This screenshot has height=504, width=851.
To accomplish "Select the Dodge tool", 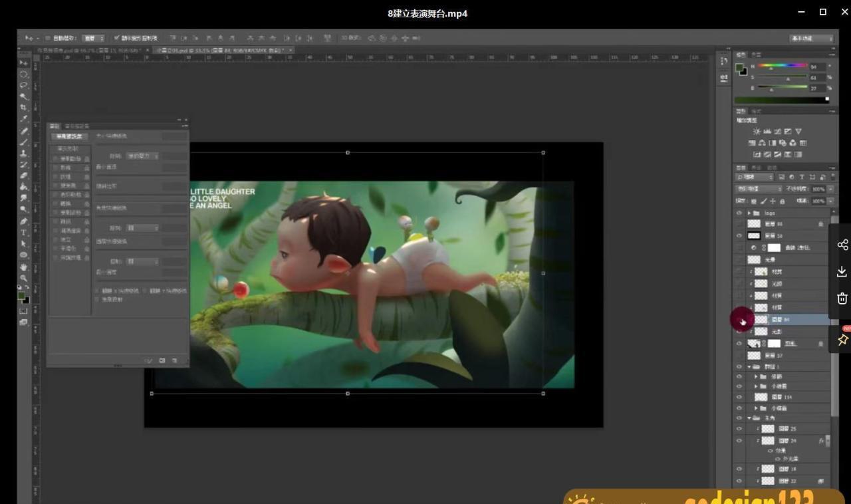I will 23,209.
